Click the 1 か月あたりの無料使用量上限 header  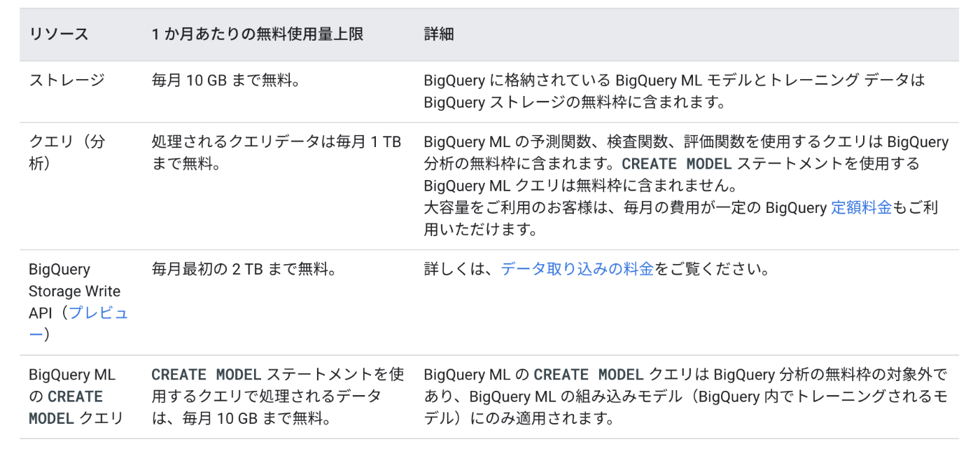pyautogui.click(x=258, y=34)
